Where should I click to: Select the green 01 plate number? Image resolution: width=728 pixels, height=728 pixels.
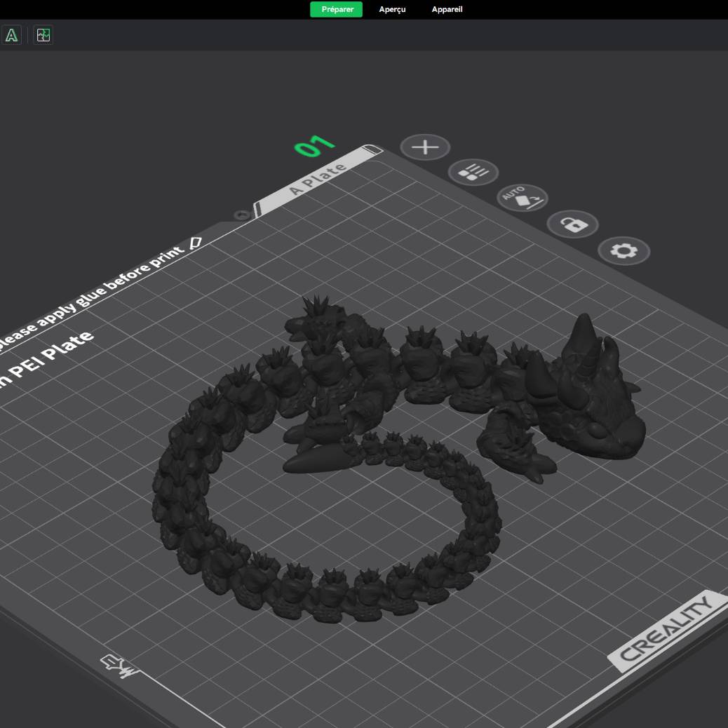[x=314, y=146]
